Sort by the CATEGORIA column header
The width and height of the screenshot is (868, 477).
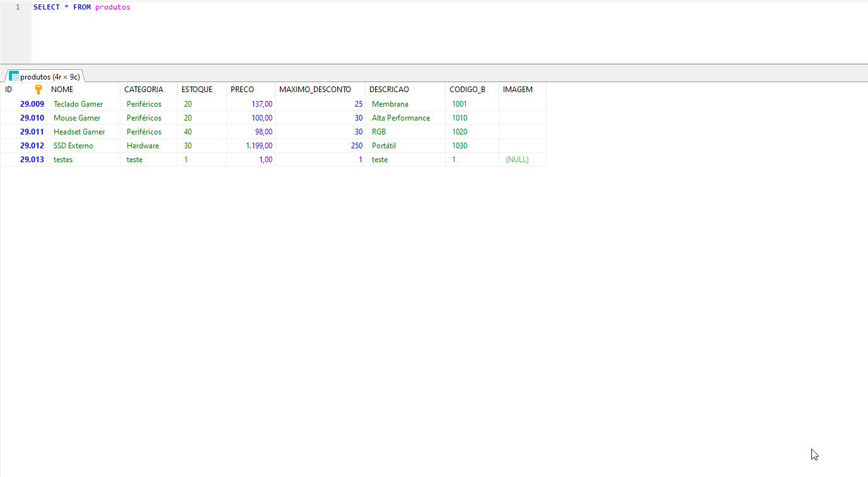[149, 90]
